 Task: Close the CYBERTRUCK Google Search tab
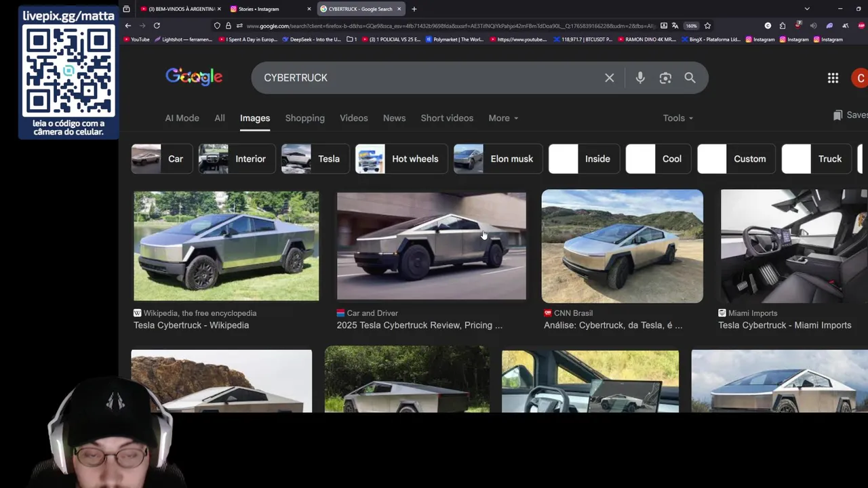[x=399, y=9]
